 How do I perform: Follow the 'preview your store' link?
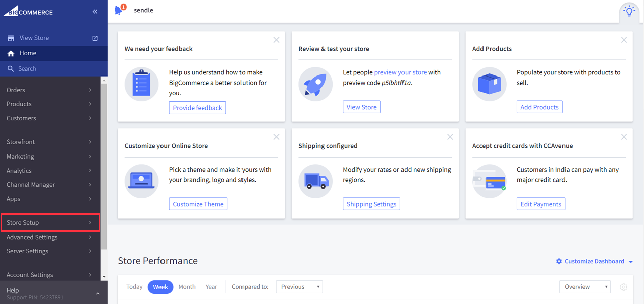[400, 72]
